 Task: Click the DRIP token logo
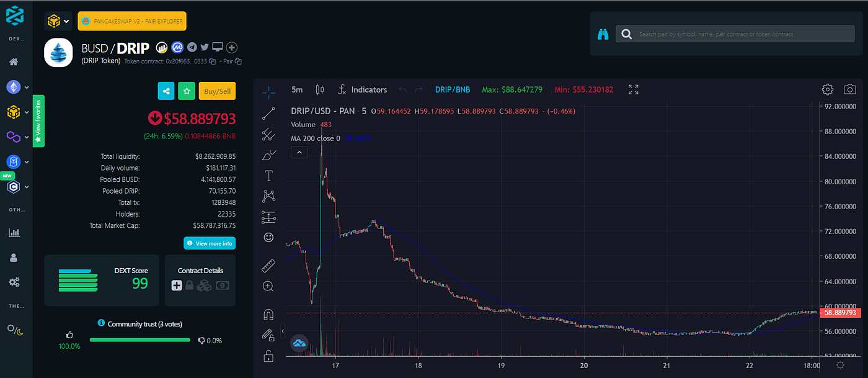[x=59, y=52]
